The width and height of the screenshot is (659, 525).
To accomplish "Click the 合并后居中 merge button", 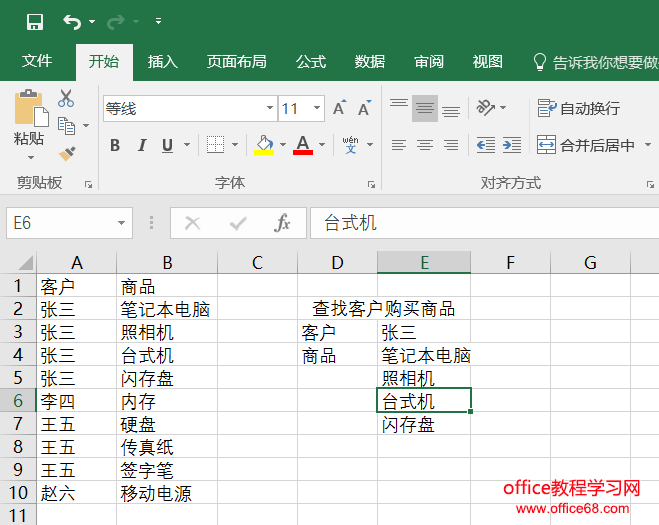I will coord(586,145).
